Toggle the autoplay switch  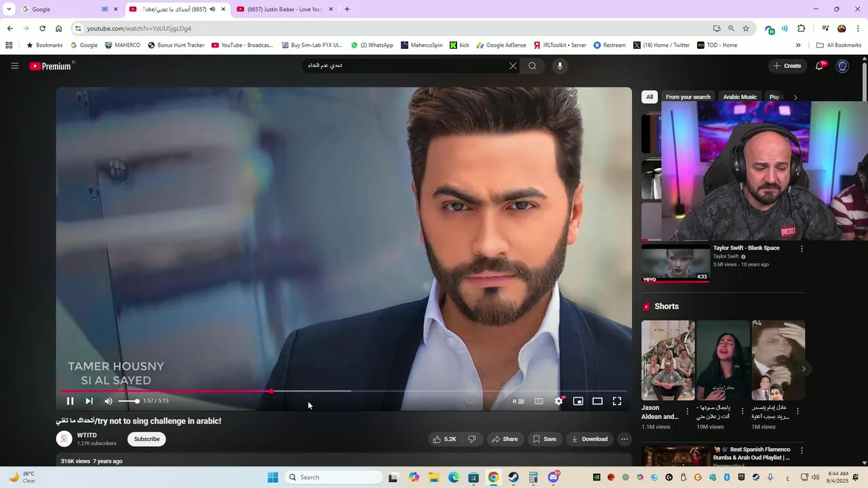(519, 401)
